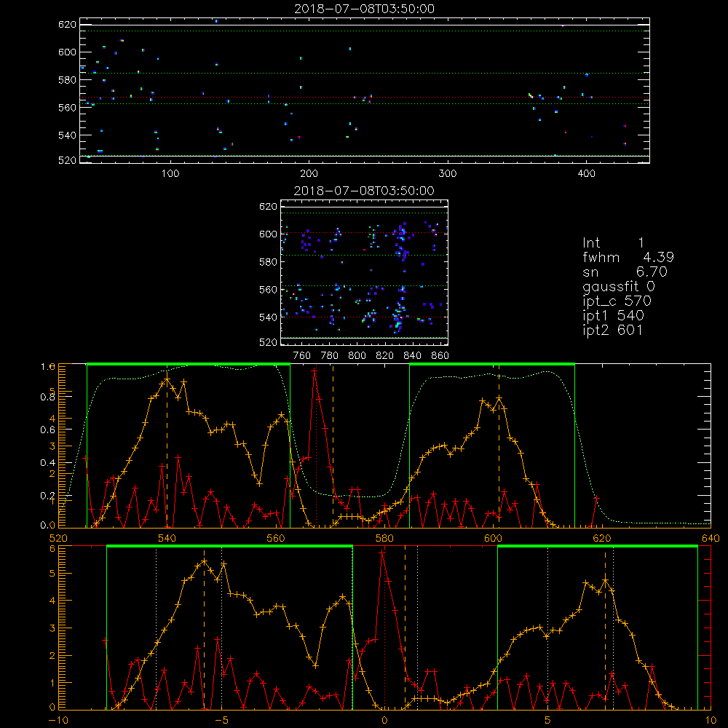Select the 'Int 1' readout line

(x=613, y=243)
